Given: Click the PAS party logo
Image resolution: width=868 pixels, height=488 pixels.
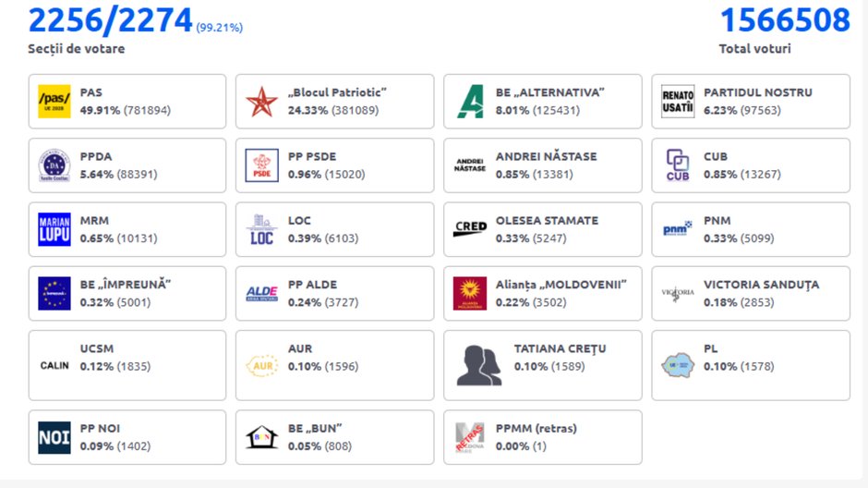Looking at the screenshot, I should click(x=54, y=101).
